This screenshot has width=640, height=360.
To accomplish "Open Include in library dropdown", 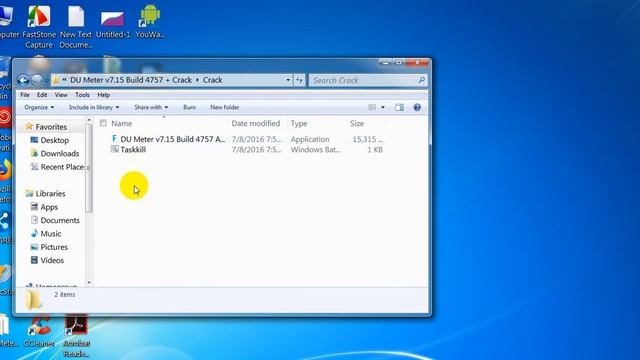I will point(94,107).
